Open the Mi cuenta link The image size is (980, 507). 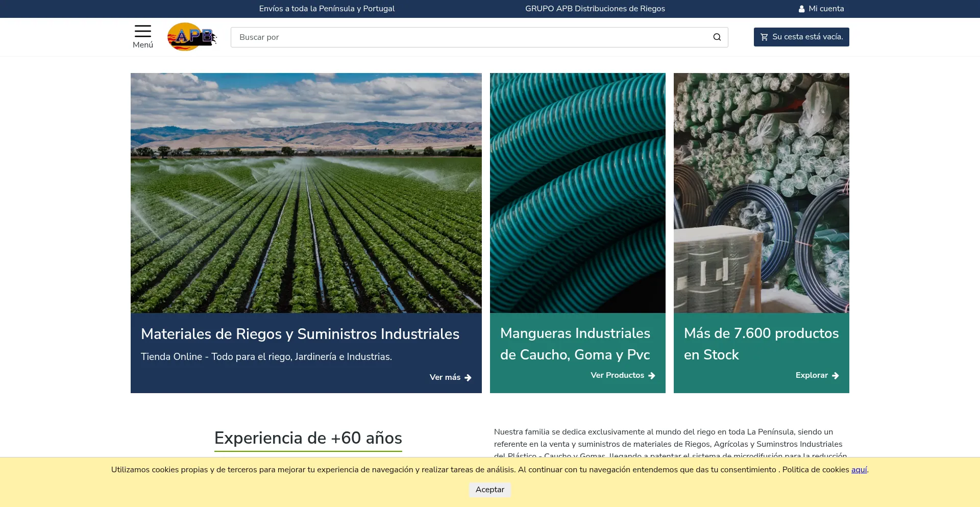[826, 9]
